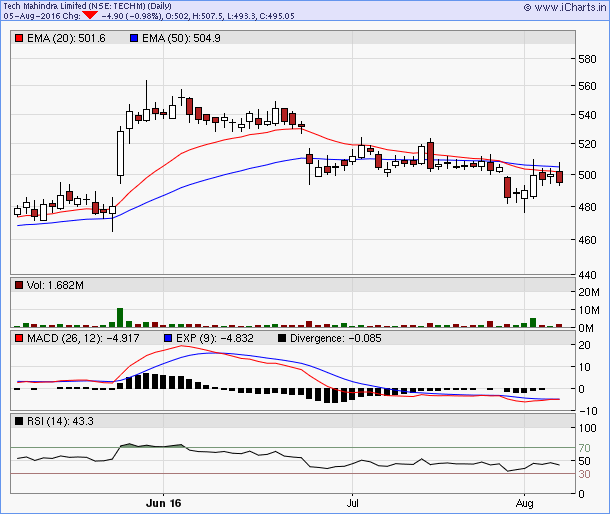This screenshot has height=514, width=610.
Task: Select the 'EMA (20): 501.6' legend text
Action: tap(66, 38)
